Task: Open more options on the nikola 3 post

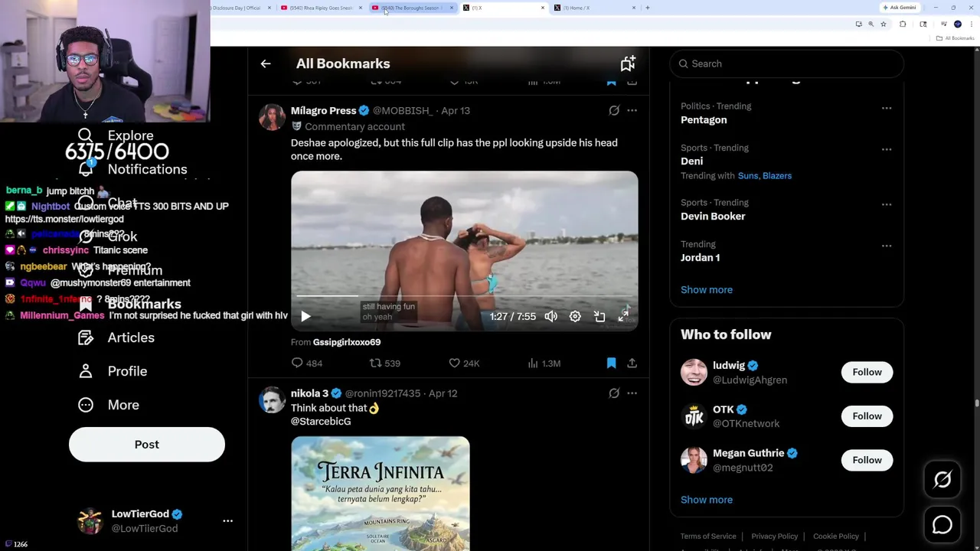Action: point(632,393)
